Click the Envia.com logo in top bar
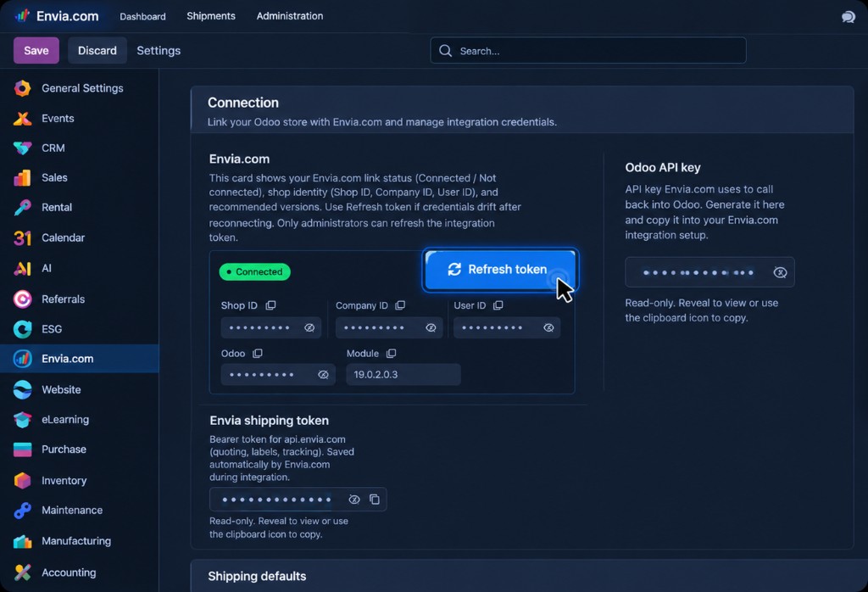Image resolution: width=868 pixels, height=592 pixels. [x=57, y=16]
